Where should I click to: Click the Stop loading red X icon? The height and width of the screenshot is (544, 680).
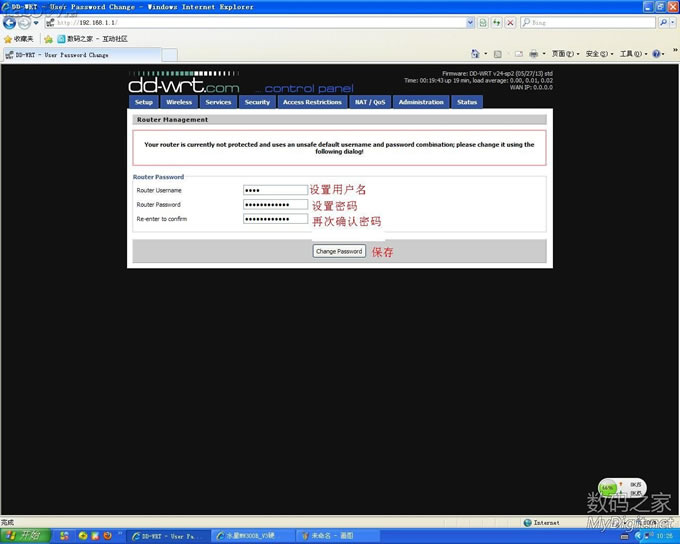(x=510, y=22)
